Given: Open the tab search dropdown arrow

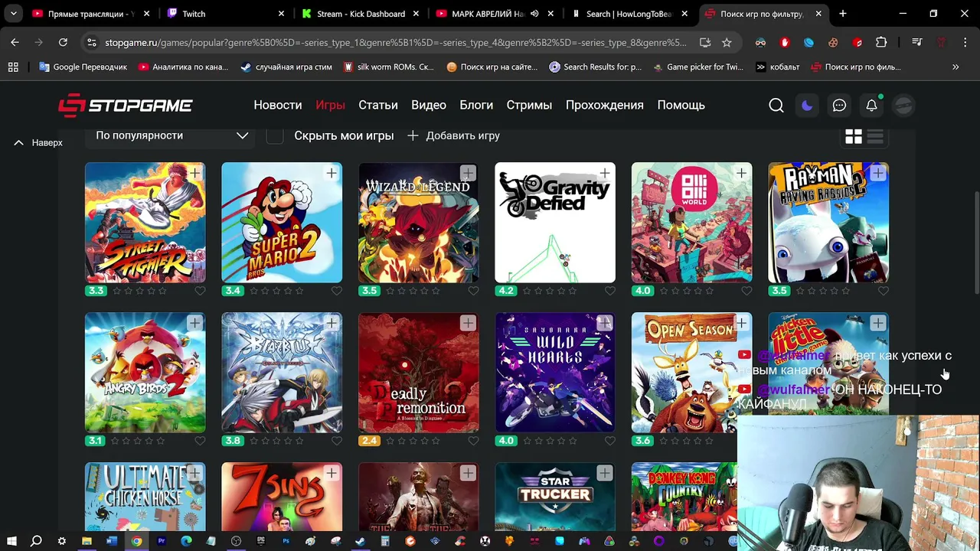Looking at the screenshot, I should tap(13, 14).
